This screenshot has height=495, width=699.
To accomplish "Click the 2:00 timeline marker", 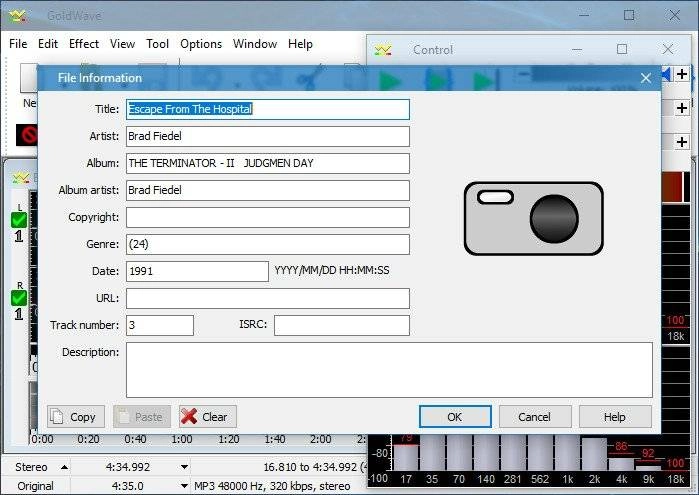I will (x=321, y=439).
